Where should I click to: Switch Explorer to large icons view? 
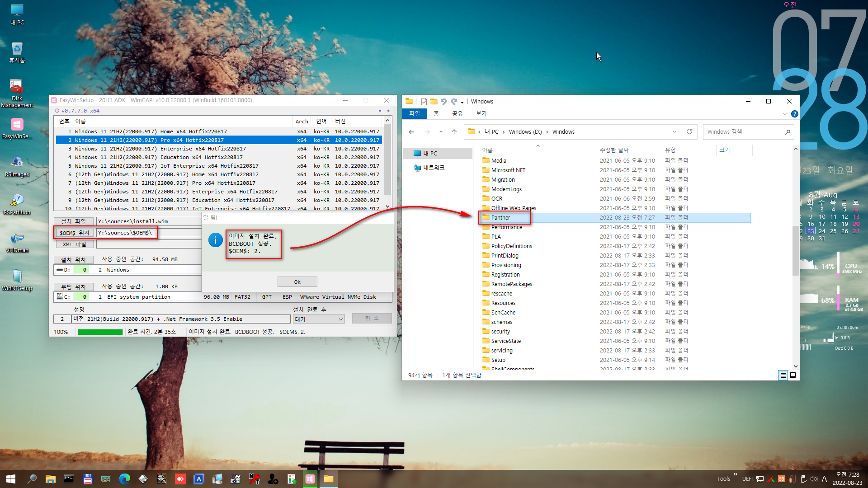(x=793, y=375)
